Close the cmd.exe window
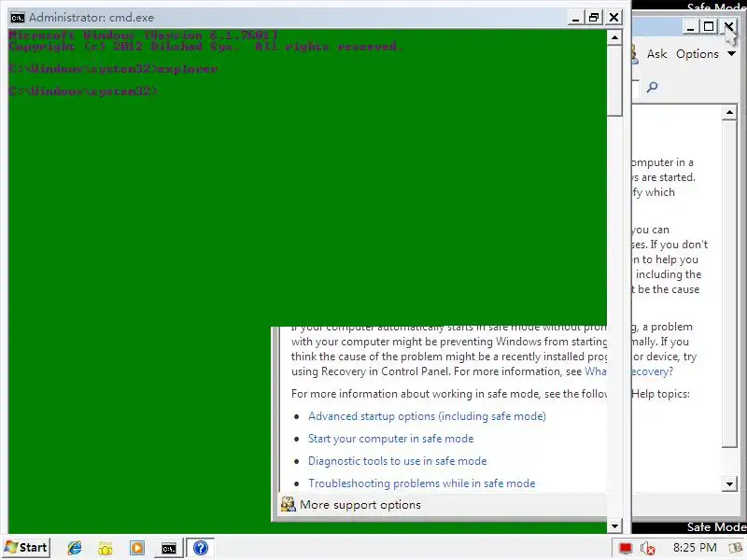 coord(613,18)
